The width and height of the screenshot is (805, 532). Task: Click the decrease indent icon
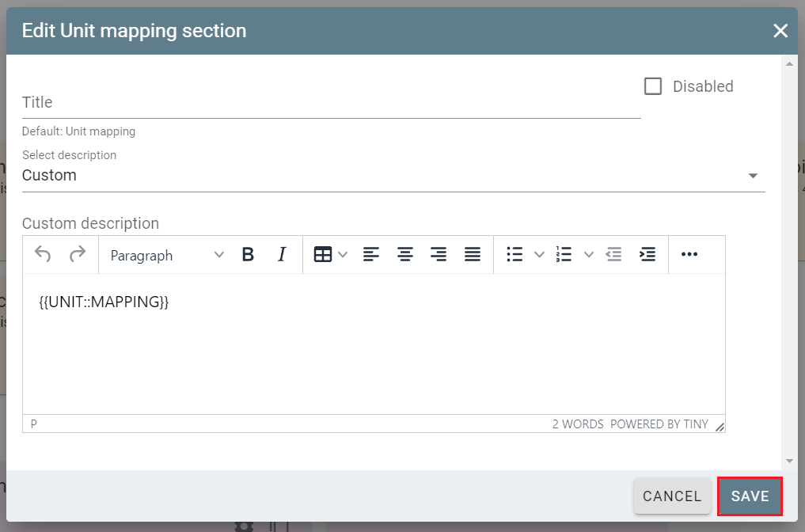click(614, 254)
